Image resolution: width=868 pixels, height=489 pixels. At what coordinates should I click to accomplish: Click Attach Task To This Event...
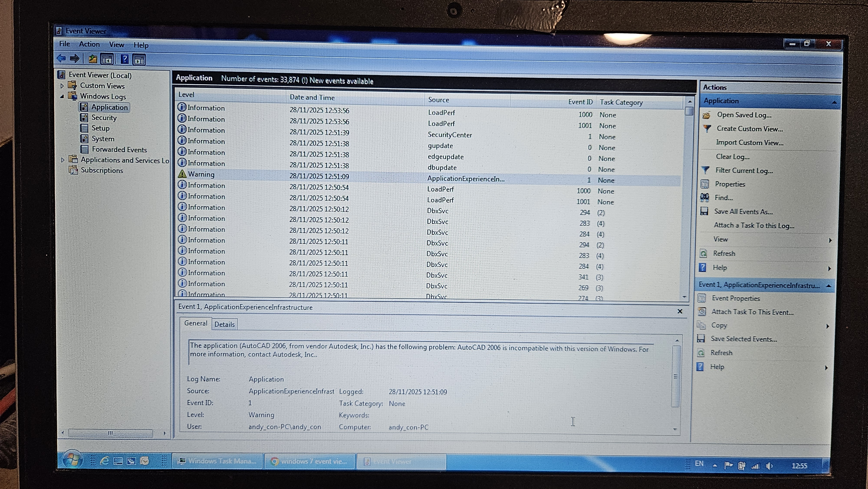point(752,312)
